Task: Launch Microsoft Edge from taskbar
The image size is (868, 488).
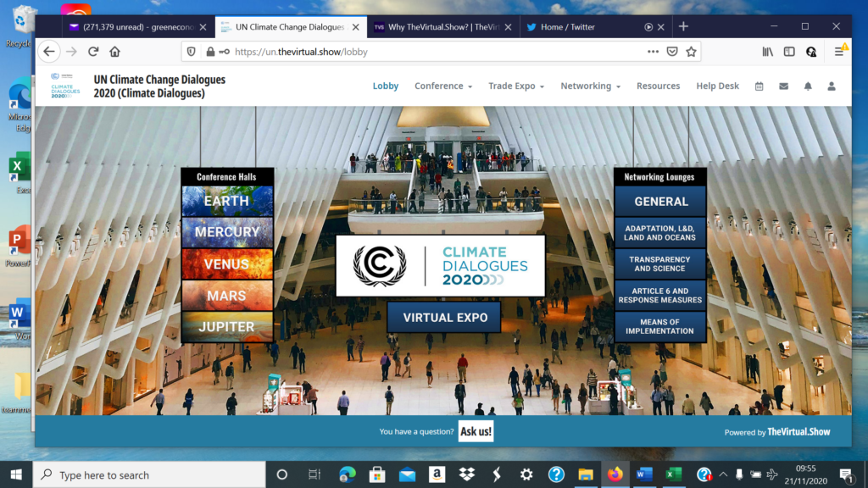Action: (x=347, y=474)
